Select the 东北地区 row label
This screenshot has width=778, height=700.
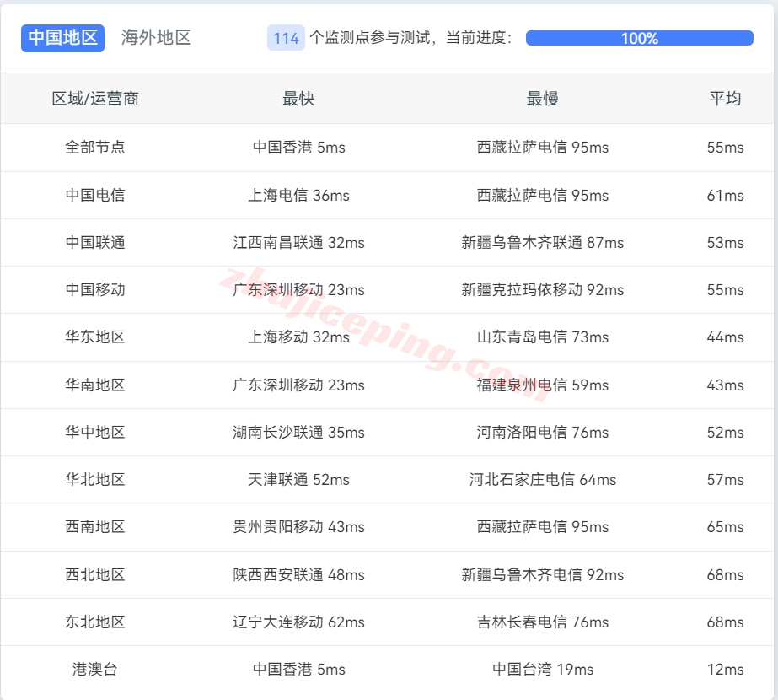pos(95,622)
